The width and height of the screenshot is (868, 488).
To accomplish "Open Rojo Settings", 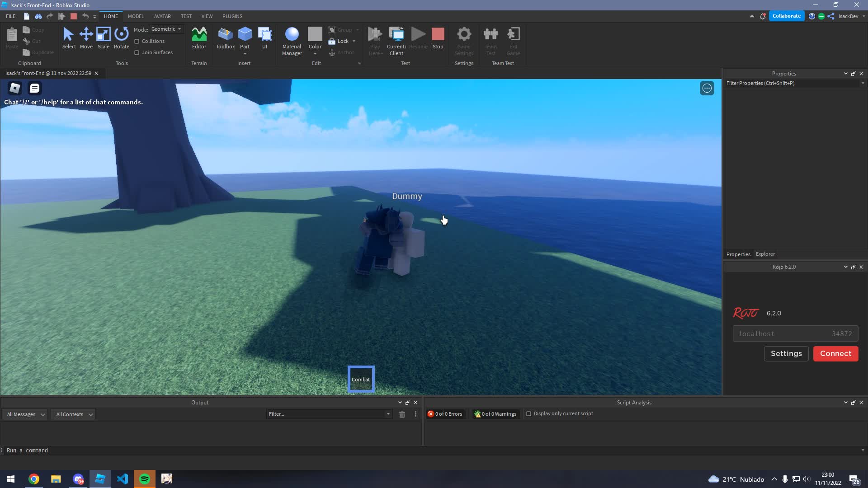I will tap(786, 354).
